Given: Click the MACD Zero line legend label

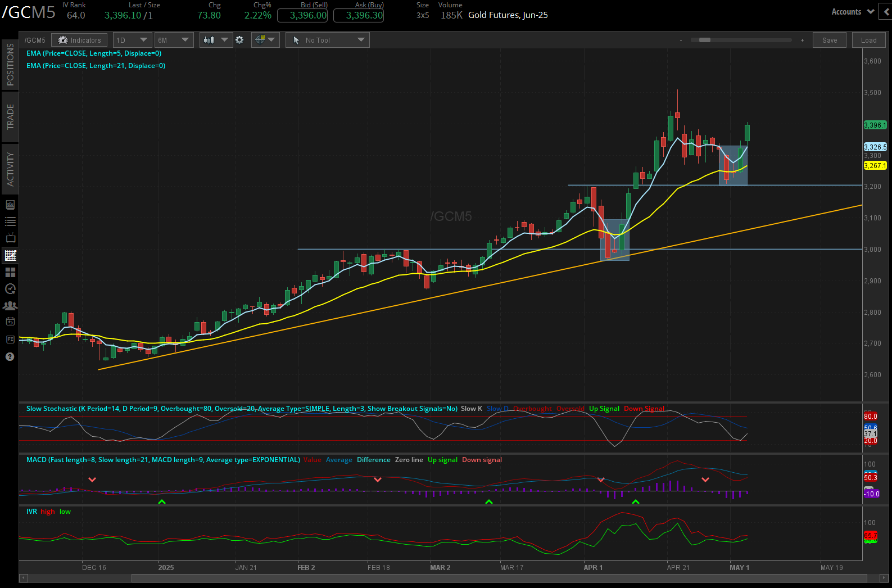Looking at the screenshot, I should (x=409, y=460).
